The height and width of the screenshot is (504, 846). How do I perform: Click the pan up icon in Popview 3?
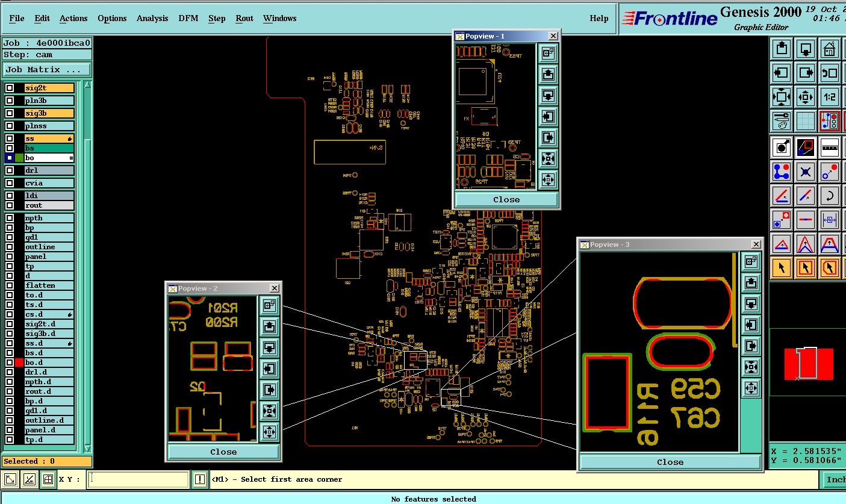point(750,282)
